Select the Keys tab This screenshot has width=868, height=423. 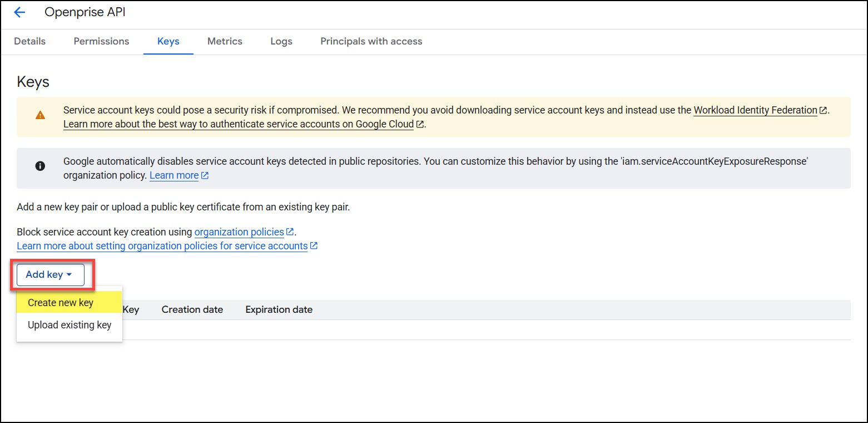tap(168, 41)
